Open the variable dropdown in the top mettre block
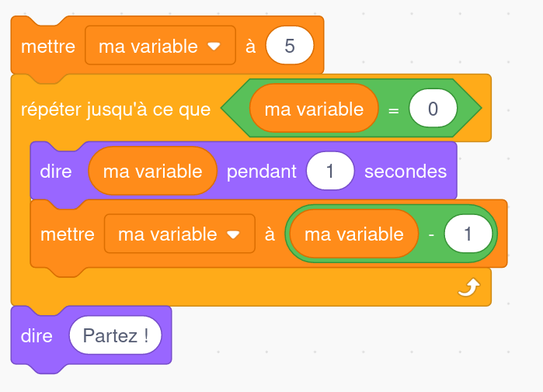 [160, 45]
